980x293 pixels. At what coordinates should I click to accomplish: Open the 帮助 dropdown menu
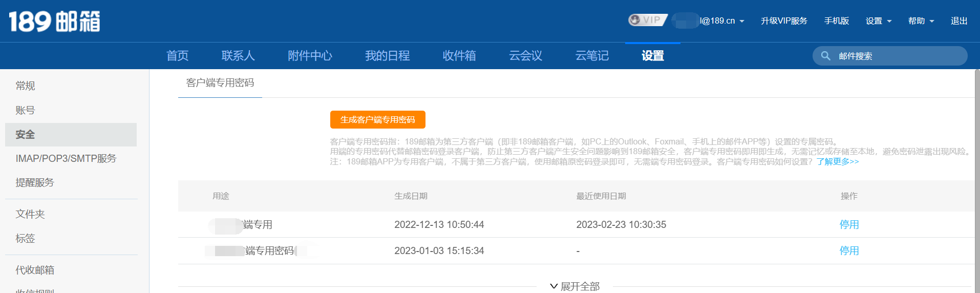921,21
